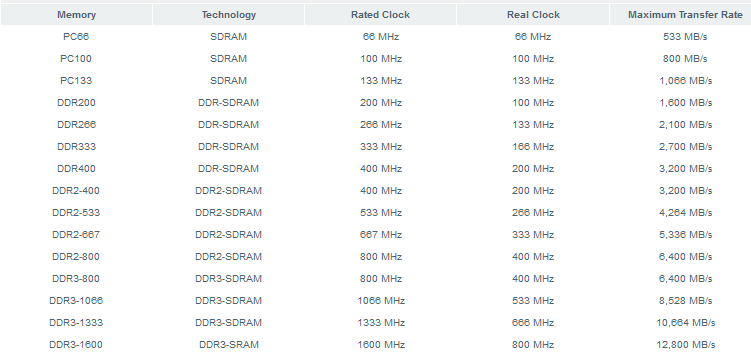751x364 pixels.
Task: Select the DDR3-1600 memory cell
Action: (76, 345)
